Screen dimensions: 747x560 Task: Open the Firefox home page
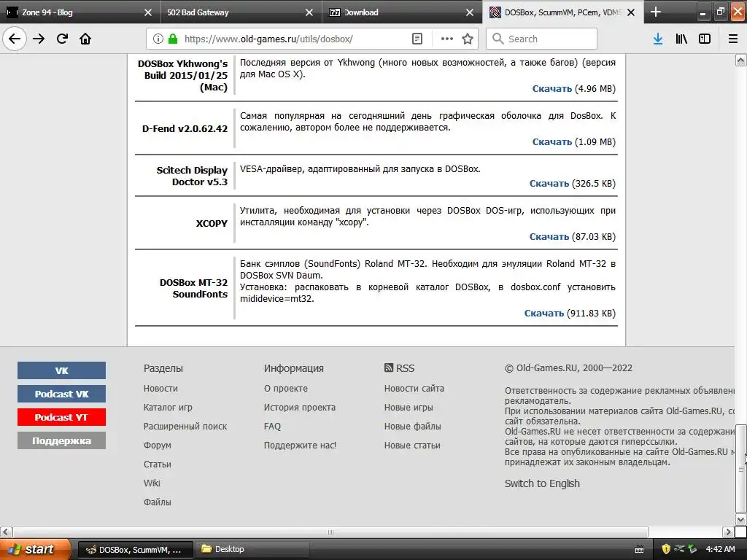(85, 39)
